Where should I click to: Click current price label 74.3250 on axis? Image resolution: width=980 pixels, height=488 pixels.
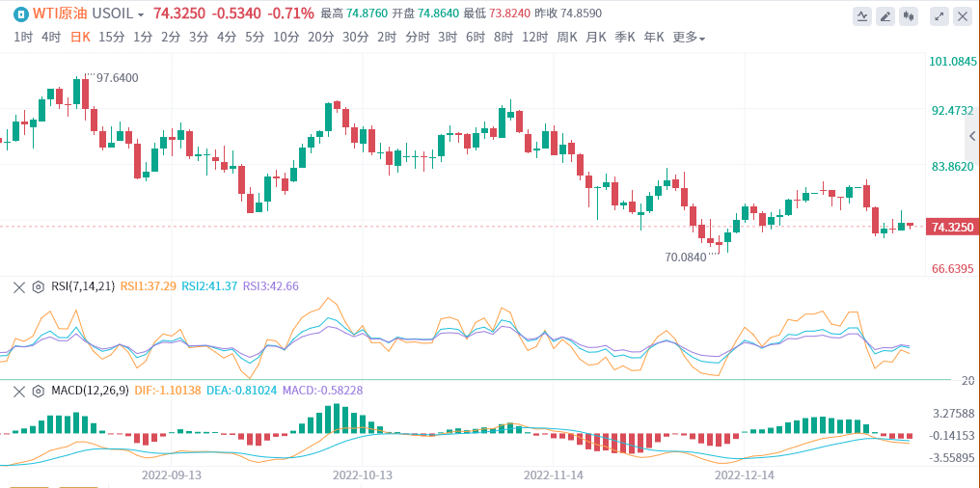tap(952, 228)
